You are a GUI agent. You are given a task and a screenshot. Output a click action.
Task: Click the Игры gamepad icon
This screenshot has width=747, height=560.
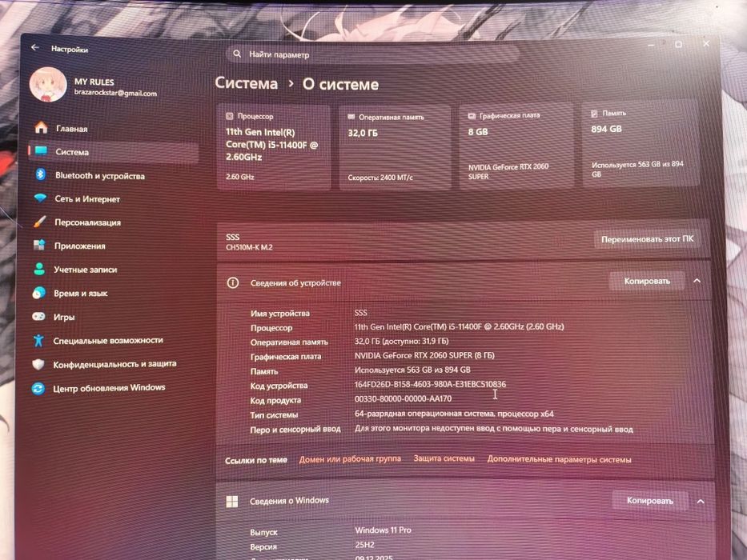(x=38, y=316)
